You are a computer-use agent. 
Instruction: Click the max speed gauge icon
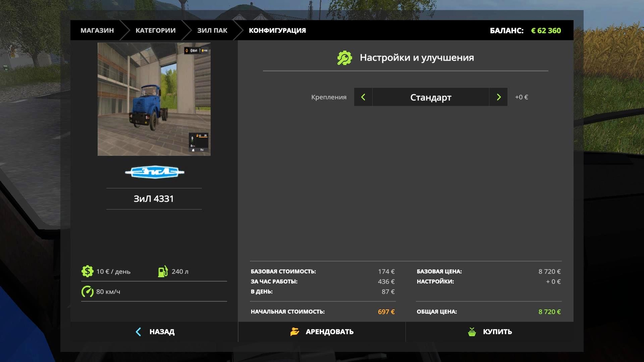pyautogui.click(x=87, y=292)
